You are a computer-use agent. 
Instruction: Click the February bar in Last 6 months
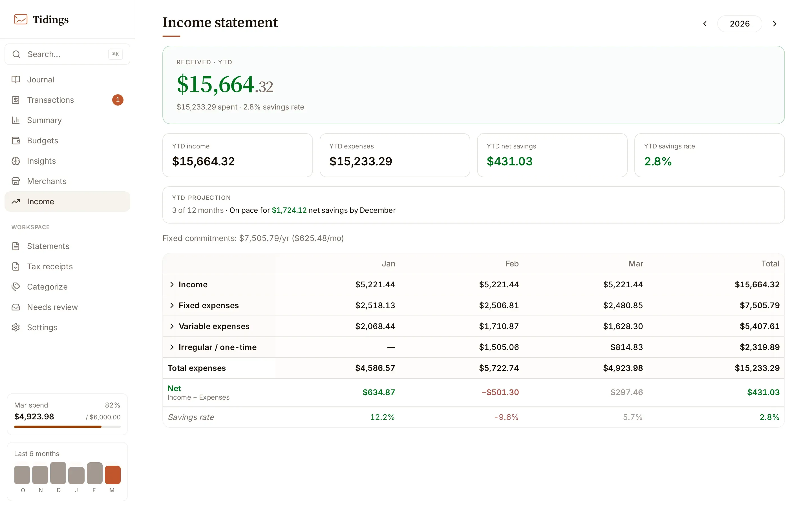[x=95, y=473]
